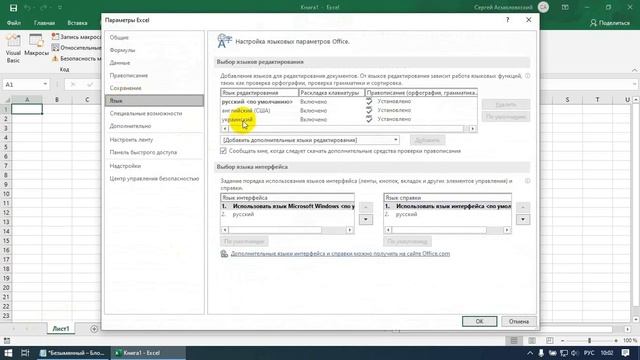
Task: Select column B header
Action: tap(57, 100)
